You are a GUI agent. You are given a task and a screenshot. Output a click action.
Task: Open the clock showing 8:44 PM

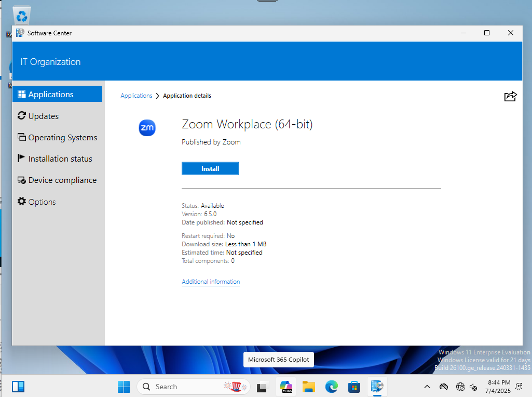498,387
